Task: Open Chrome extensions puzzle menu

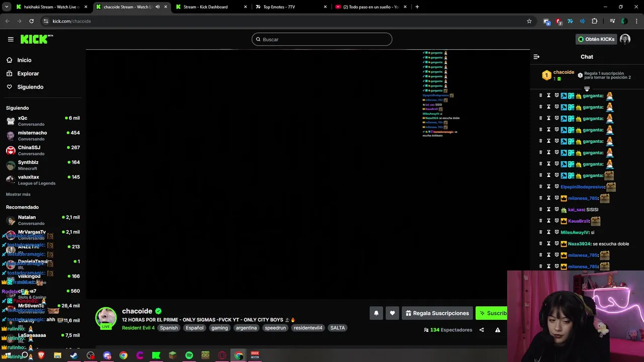Action: (x=595, y=21)
